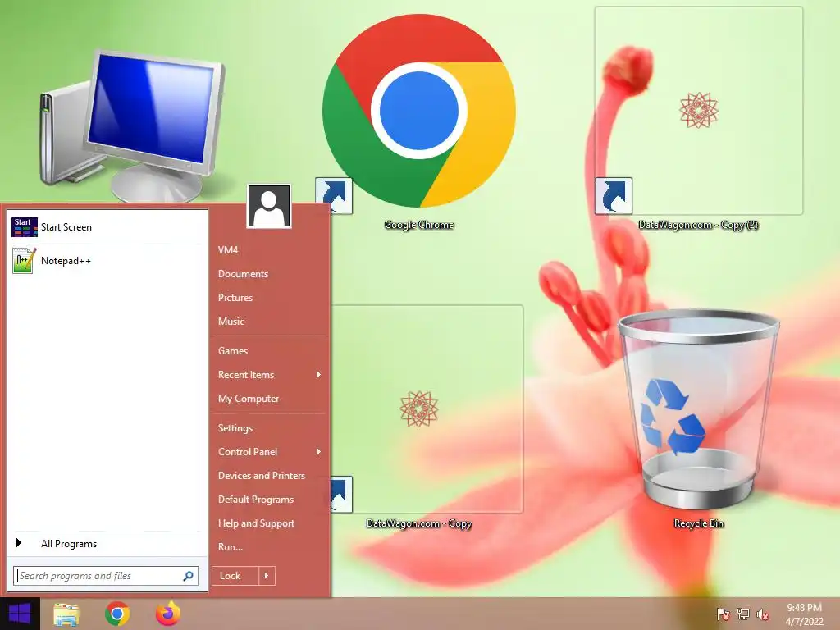Expand shutdown options arrow next to Lock
Screen dimensions: 840x630
click(x=267, y=576)
